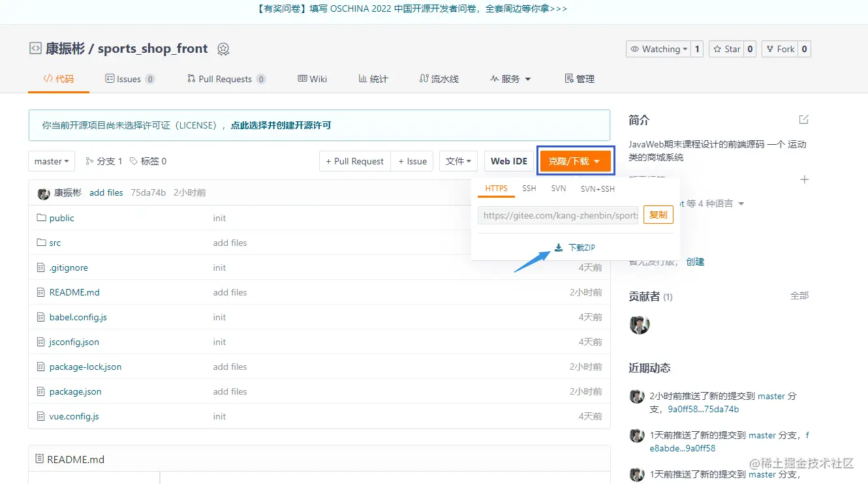Click the vue.config.js file icon
868x484 pixels.
pyautogui.click(x=42, y=416)
